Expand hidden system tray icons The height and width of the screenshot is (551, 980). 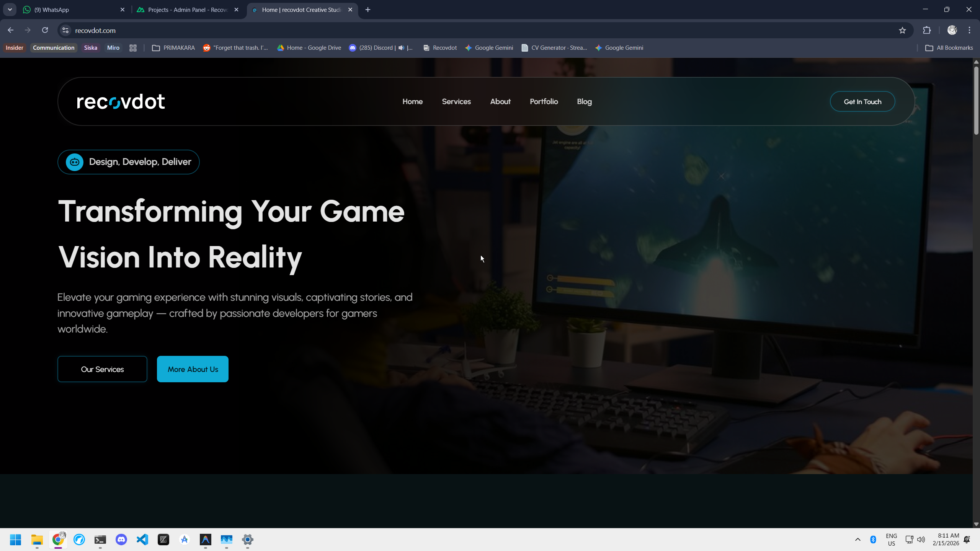click(858, 540)
